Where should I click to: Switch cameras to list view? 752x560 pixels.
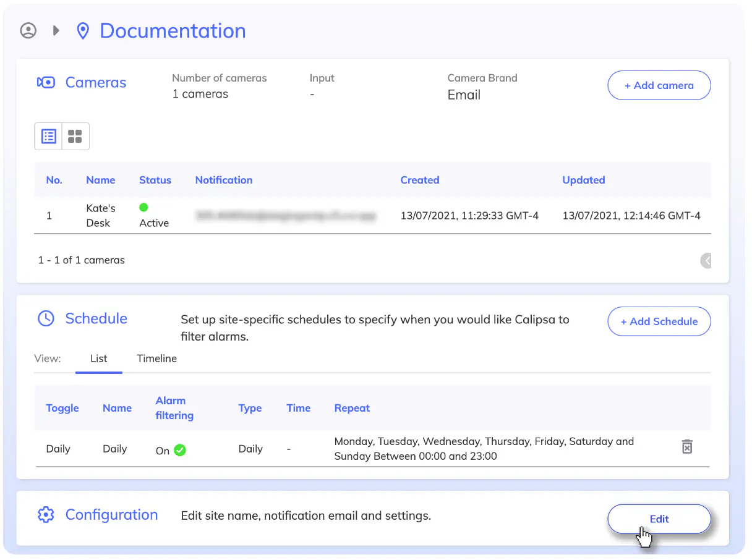(49, 136)
